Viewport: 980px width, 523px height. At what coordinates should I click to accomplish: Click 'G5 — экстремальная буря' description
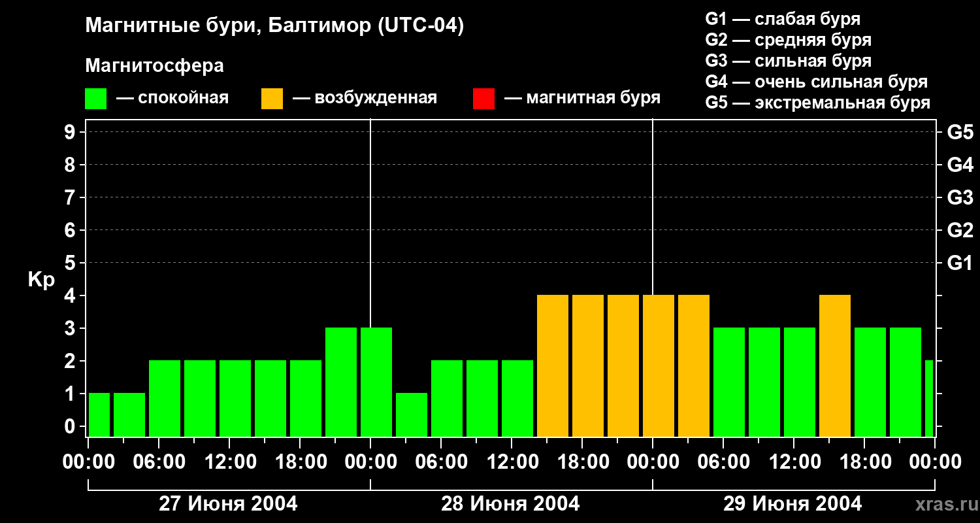point(817,103)
